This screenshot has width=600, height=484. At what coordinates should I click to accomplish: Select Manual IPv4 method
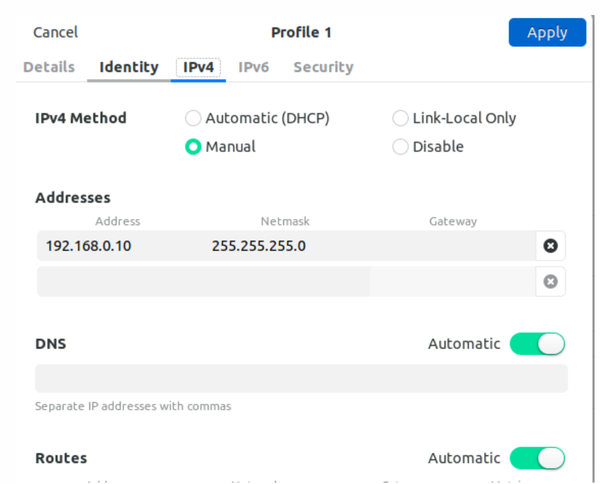[220, 147]
